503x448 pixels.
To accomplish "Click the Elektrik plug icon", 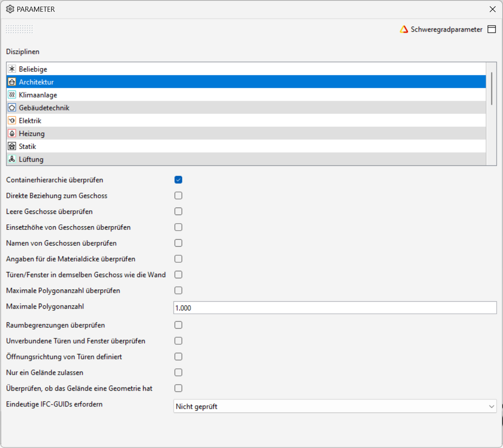I will (x=12, y=121).
